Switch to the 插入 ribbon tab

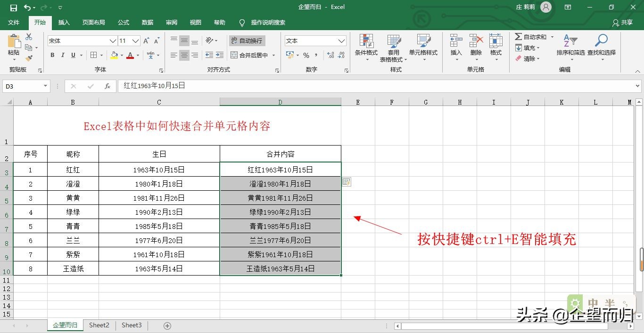pyautogui.click(x=64, y=22)
